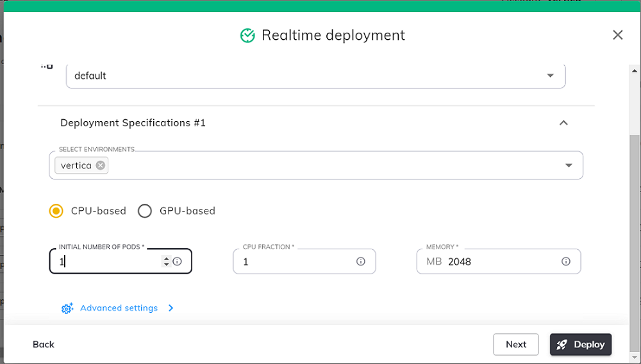The image size is (641, 364).
Task: Select the CPU-based radio button
Action: (56, 211)
